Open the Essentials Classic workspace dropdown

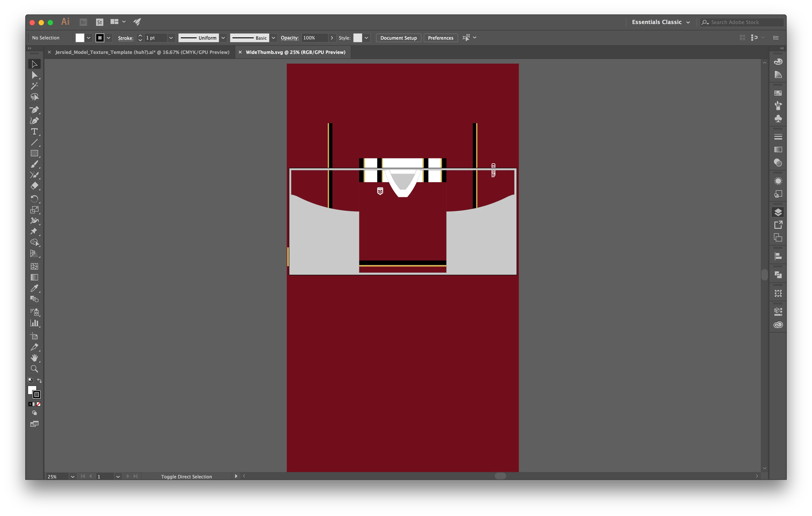click(x=661, y=22)
